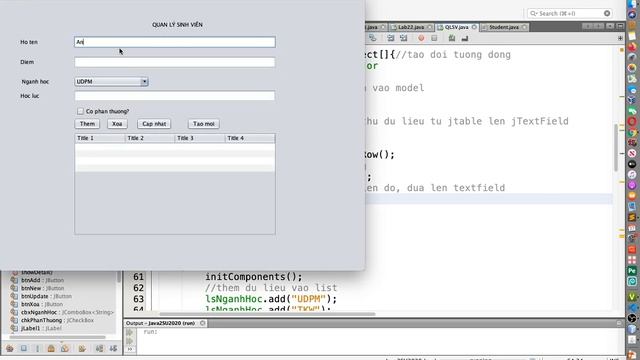Click the Diem text field
Image resolution: width=640 pixels, height=360 pixels.
pyautogui.click(x=175, y=62)
